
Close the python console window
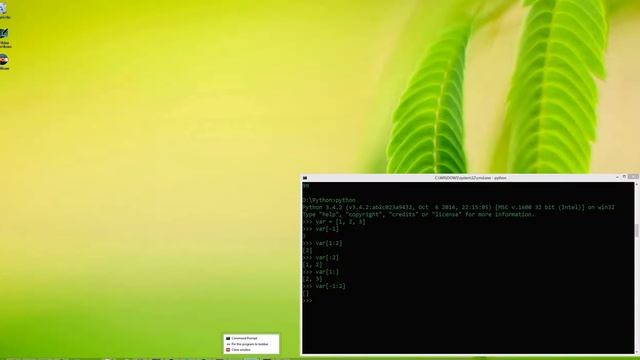(633, 178)
